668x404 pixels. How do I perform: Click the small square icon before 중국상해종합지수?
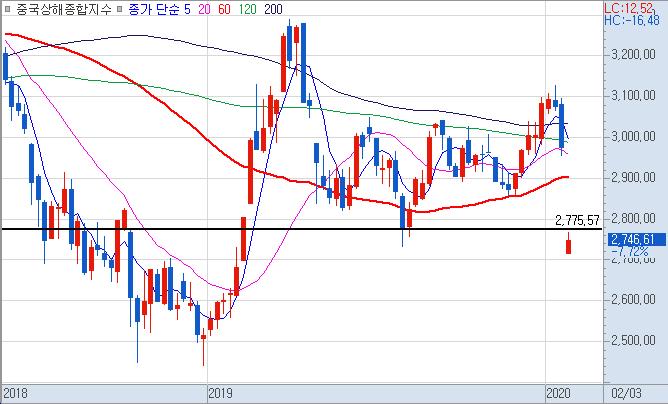8,9
